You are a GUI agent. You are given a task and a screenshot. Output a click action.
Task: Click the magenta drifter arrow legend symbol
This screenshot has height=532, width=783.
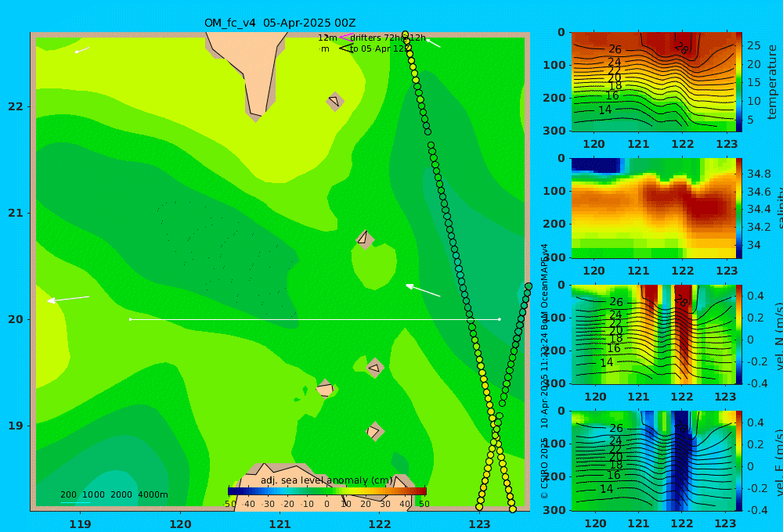point(345,38)
